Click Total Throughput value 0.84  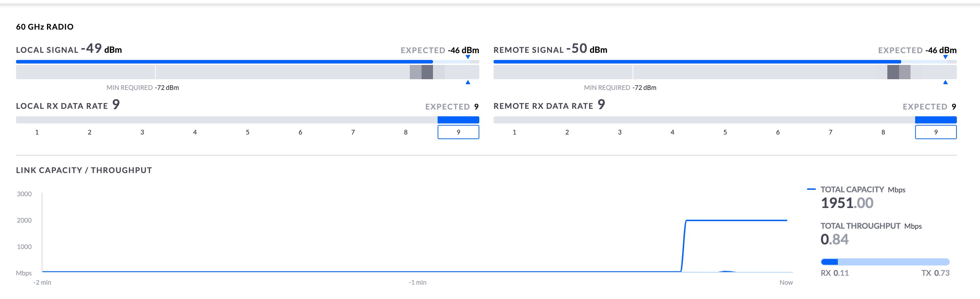click(x=835, y=239)
